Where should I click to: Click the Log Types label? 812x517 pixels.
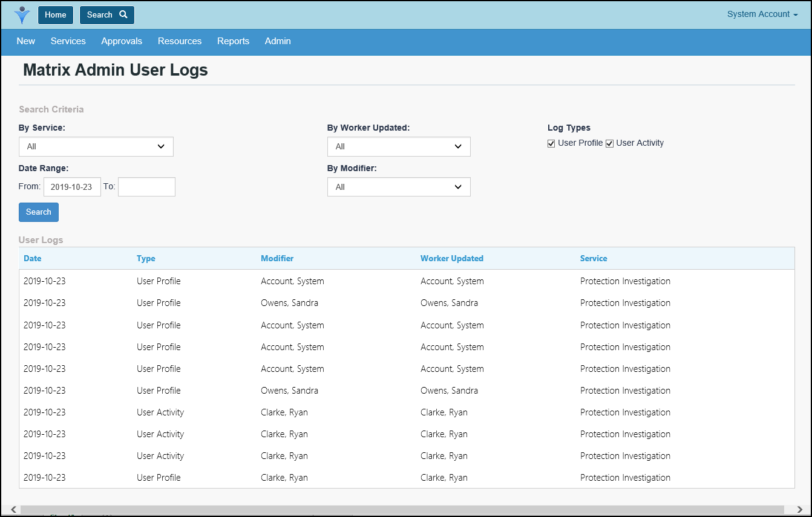click(x=569, y=128)
